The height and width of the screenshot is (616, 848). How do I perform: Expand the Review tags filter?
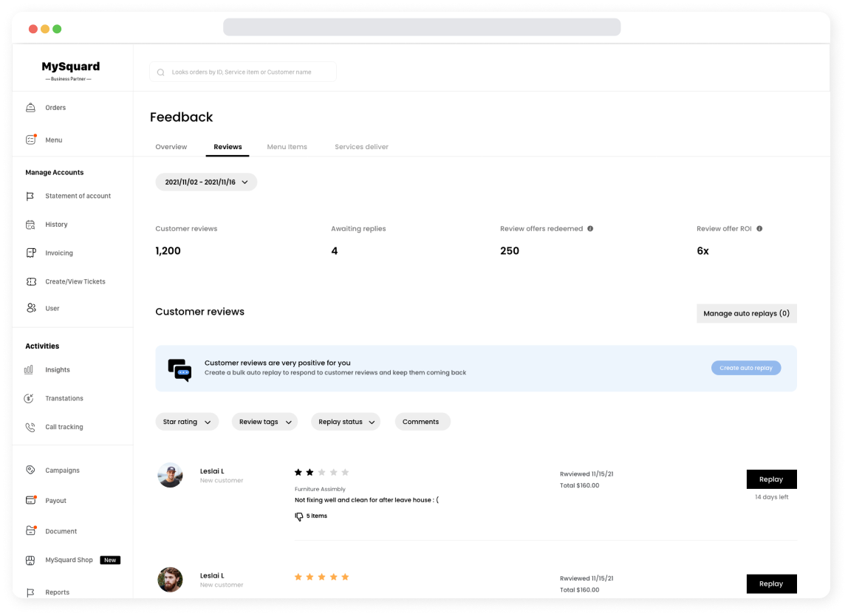(264, 422)
